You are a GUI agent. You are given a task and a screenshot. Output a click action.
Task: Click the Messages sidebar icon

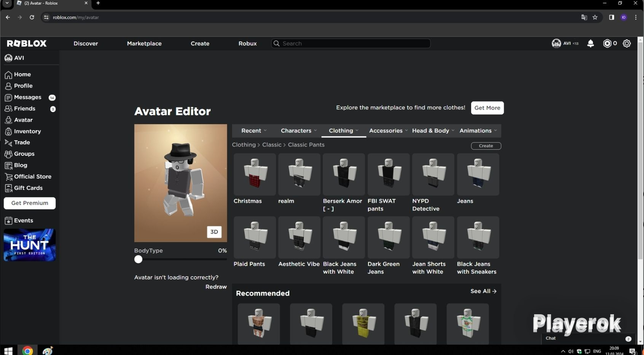[8, 98]
